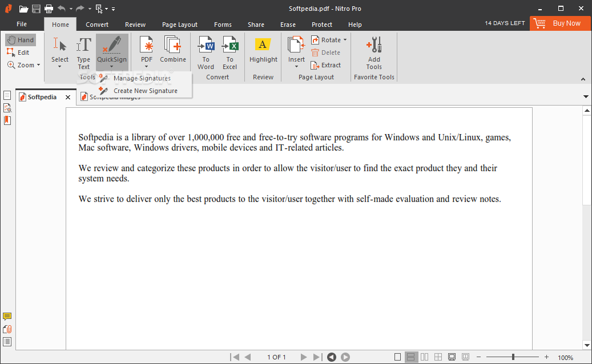Go to the next page
This screenshot has height=364, width=592.
[x=304, y=357]
